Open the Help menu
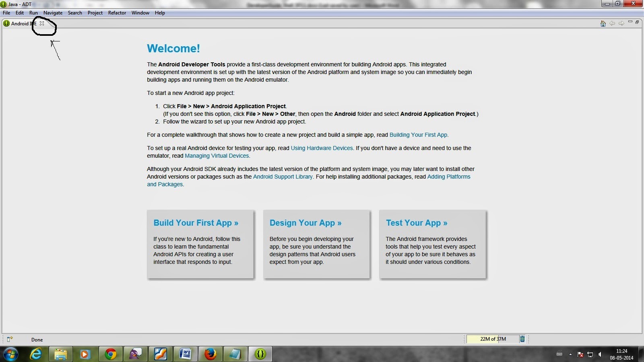Screen dimensions: 644x362 tap(160, 13)
